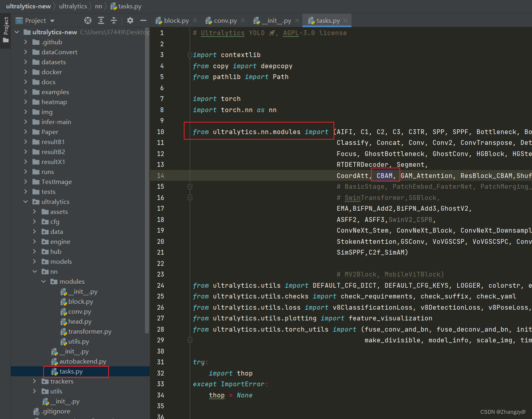Close the block.py tab
532x419 pixels.
[195, 20]
